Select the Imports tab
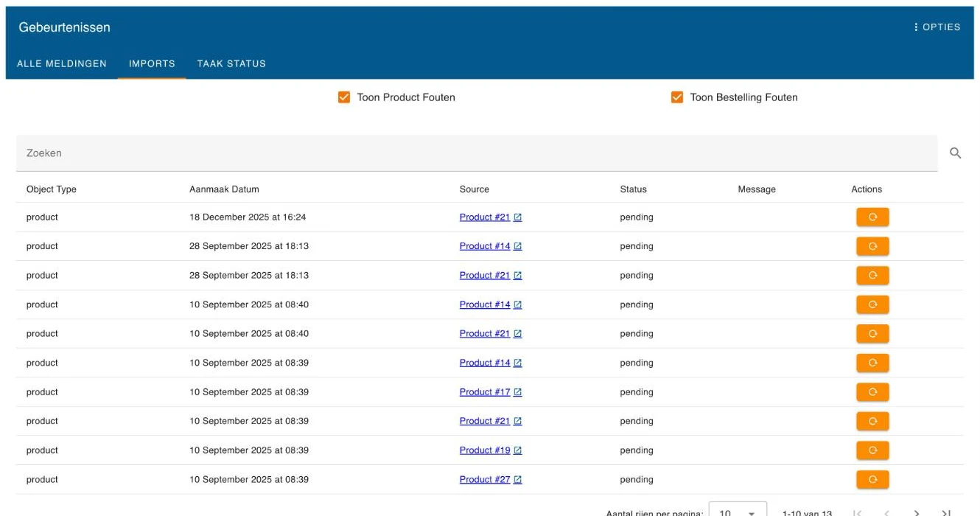The height and width of the screenshot is (516, 980). click(152, 63)
